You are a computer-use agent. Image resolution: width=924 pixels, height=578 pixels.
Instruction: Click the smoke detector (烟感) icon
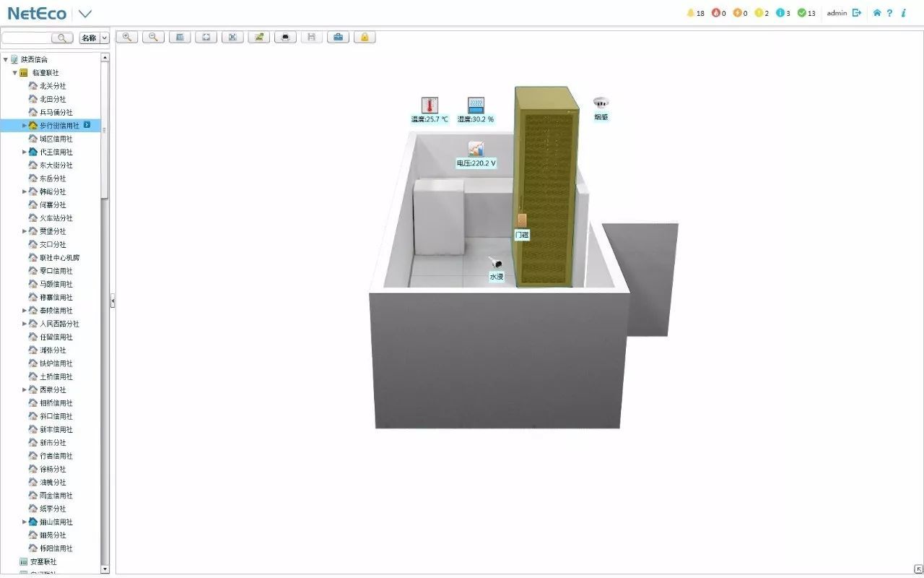pos(601,103)
